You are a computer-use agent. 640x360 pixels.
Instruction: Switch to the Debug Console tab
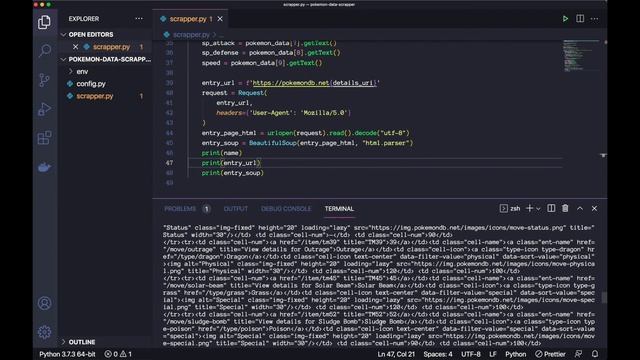click(286, 209)
